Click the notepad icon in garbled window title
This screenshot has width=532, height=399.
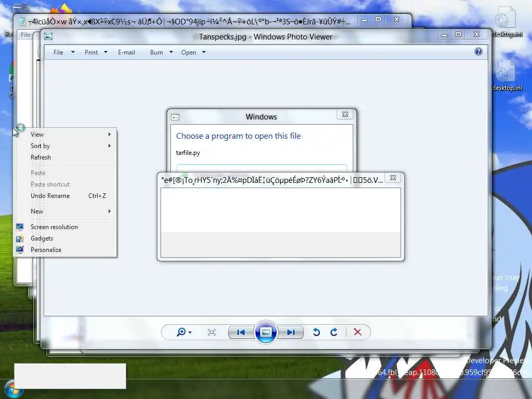[x=21, y=22]
